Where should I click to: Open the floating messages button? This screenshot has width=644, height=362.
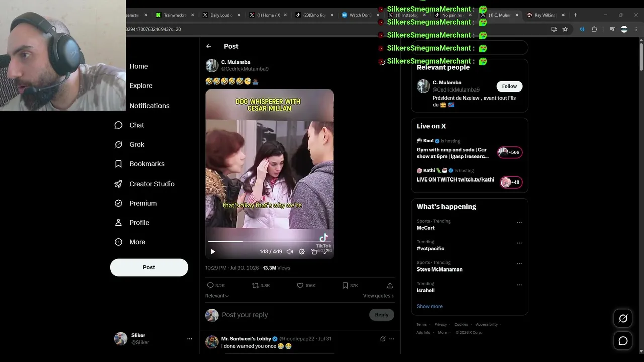(623, 341)
